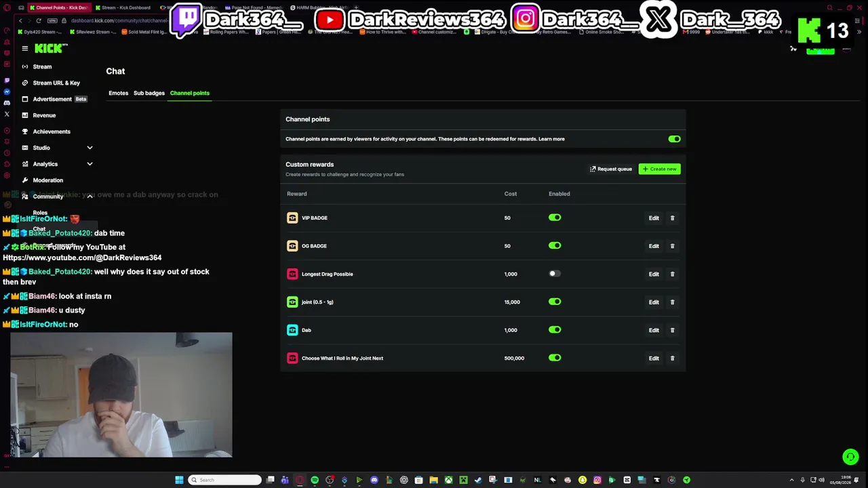Expand the Studio sidebar section
Screen dimensions: 868x488
[x=90, y=148]
